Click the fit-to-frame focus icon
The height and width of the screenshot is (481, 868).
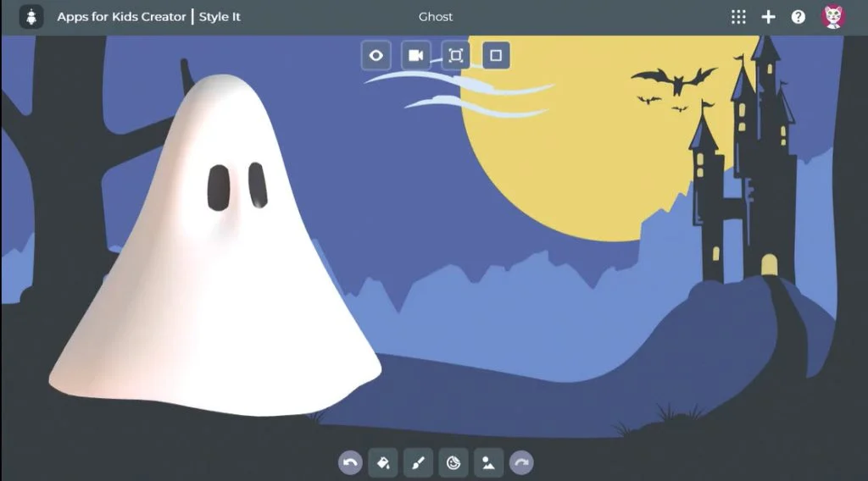[x=455, y=55]
